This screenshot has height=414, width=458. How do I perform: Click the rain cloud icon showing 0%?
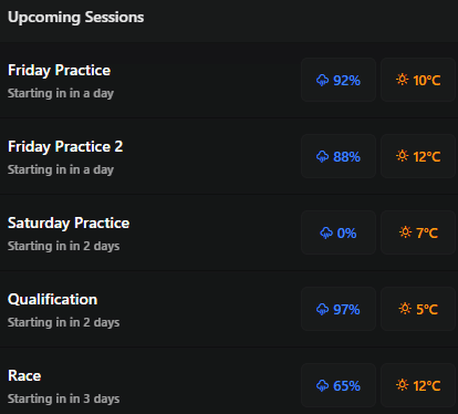click(x=326, y=233)
